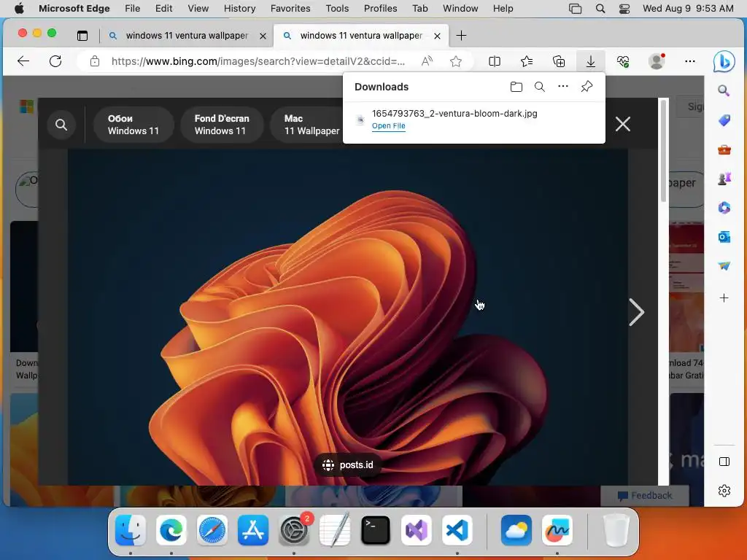Open the tab actions menu icon

click(x=82, y=36)
